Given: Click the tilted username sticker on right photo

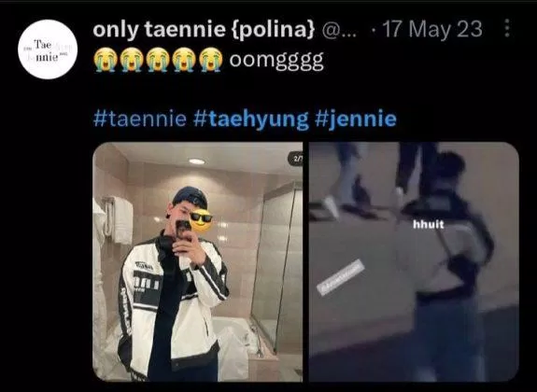Looking at the screenshot, I should pyautogui.click(x=340, y=277).
